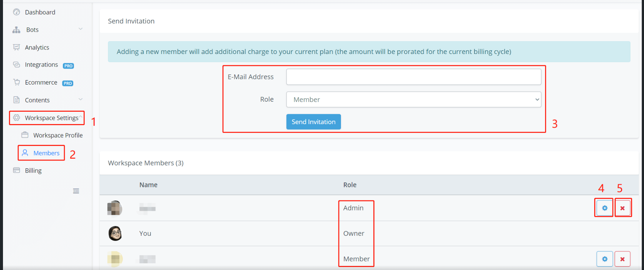Viewport: 644px width, 270px height.
Task: Open settings gear for Member row
Action: point(604,259)
